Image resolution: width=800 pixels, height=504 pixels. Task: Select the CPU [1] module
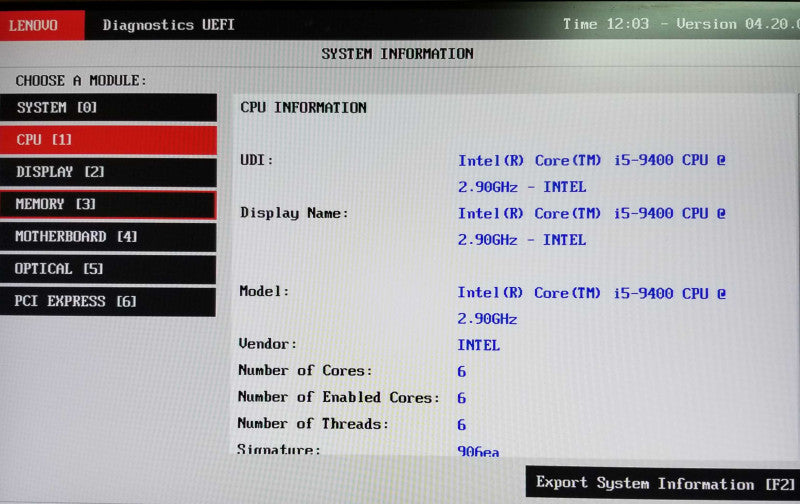(x=108, y=140)
